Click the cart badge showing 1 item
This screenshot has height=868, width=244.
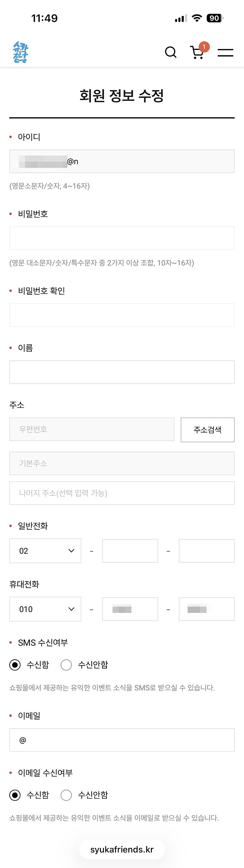click(x=204, y=47)
